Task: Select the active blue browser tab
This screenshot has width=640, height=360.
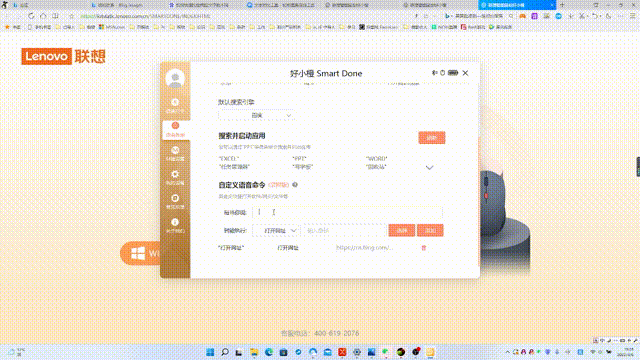Action: click(516, 5)
